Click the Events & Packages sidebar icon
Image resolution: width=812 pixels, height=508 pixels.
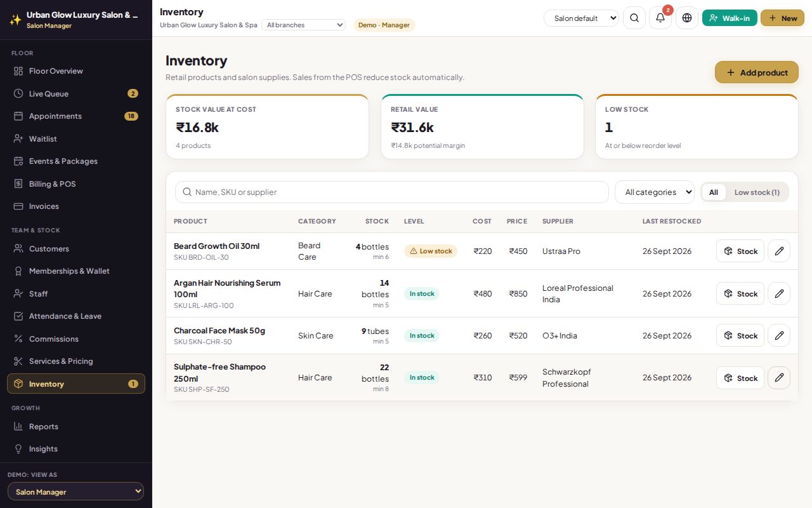[x=18, y=161]
